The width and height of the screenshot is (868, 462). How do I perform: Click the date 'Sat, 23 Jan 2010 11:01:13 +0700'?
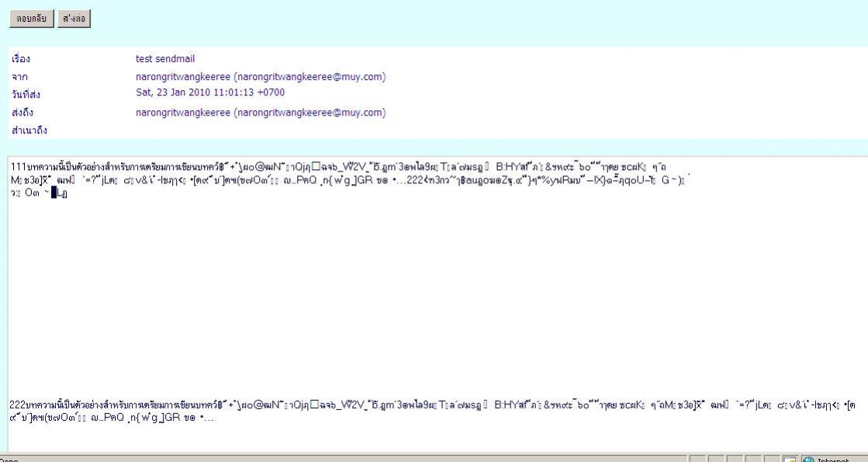click(x=210, y=92)
